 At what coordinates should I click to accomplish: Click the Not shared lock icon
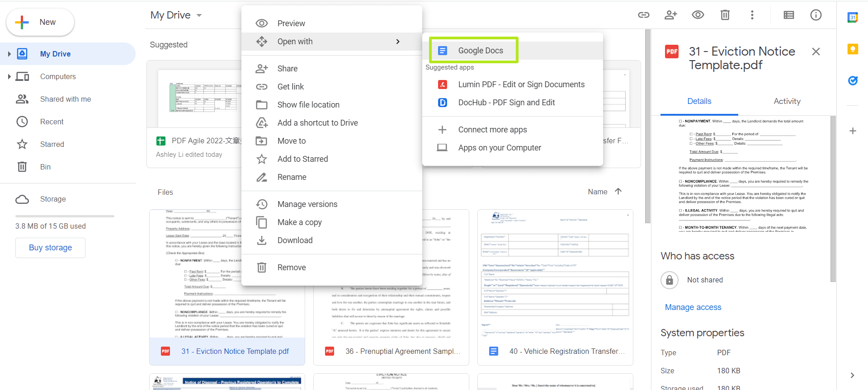click(670, 280)
